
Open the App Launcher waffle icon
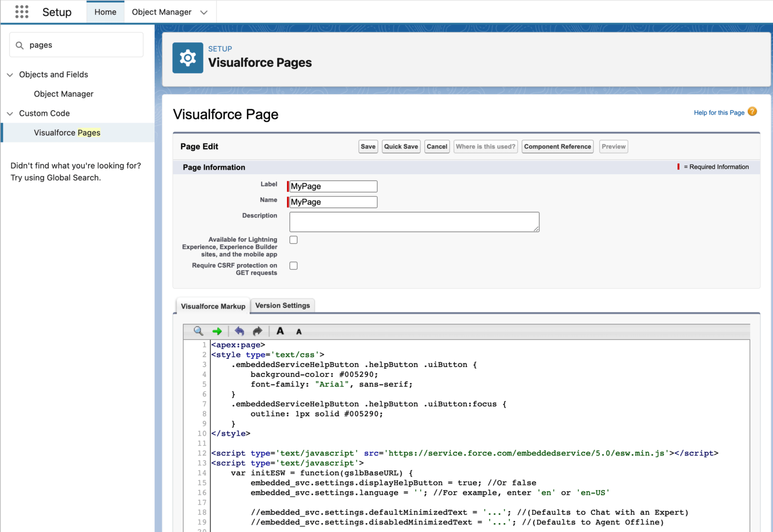coord(21,11)
